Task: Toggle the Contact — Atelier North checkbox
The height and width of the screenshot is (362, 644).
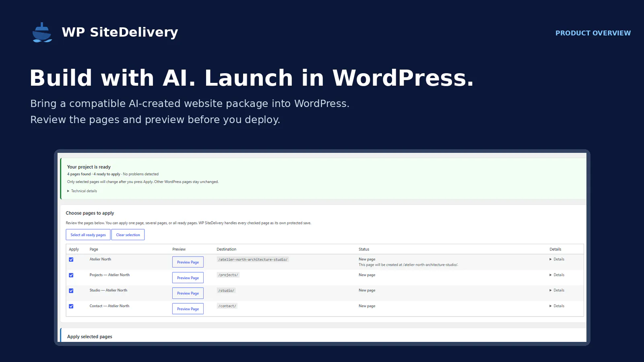Action: point(71,306)
